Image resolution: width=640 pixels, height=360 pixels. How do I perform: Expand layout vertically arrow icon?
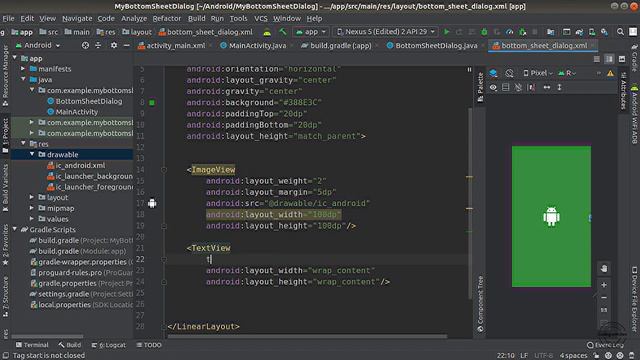click(x=559, y=87)
